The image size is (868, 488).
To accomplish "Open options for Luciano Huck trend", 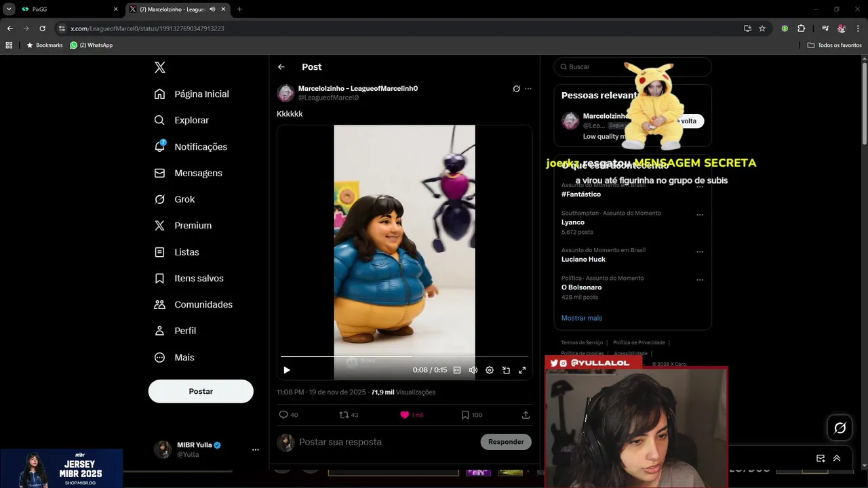I will 700,252.
